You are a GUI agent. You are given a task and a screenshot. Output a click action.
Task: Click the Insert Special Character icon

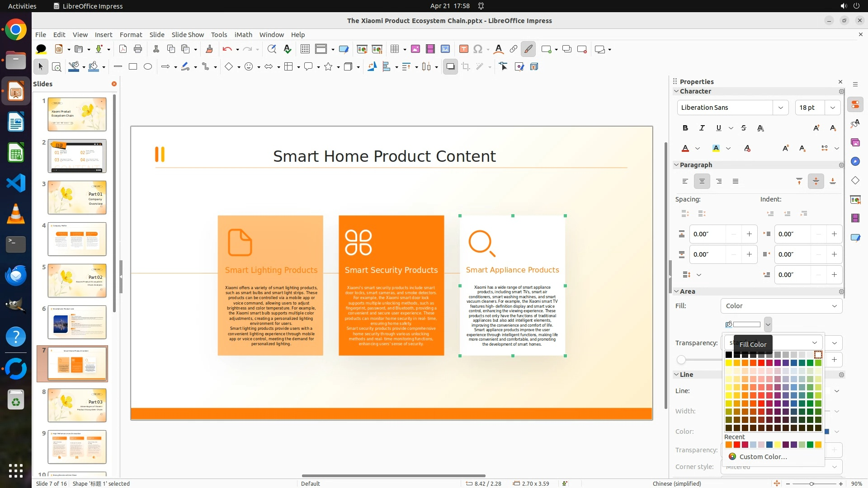[x=478, y=49]
